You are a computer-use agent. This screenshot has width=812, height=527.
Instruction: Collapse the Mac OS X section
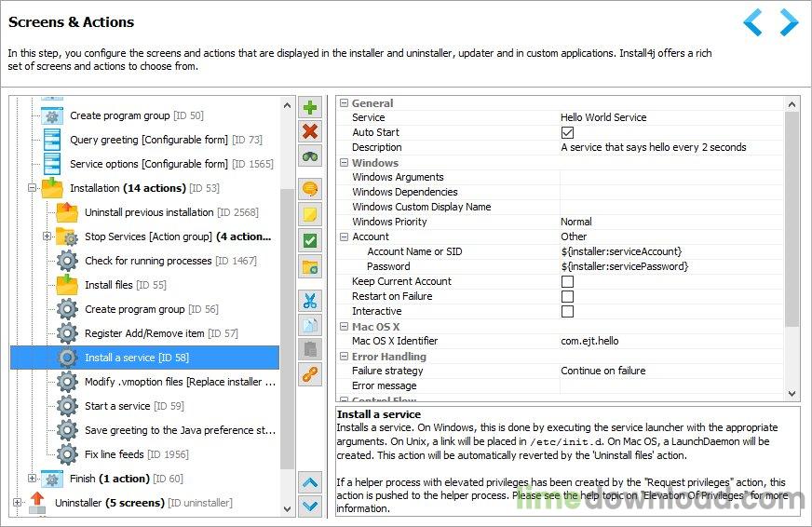tap(344, 327)
